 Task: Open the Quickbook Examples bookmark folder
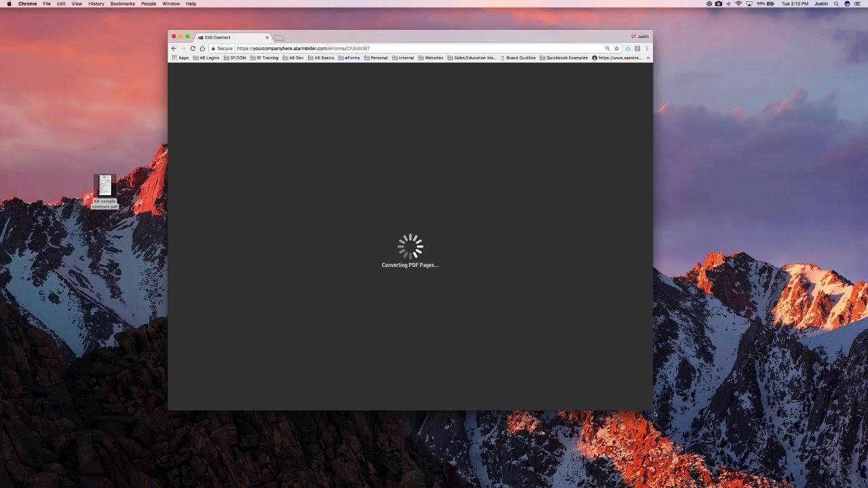(x=564, y=58)
